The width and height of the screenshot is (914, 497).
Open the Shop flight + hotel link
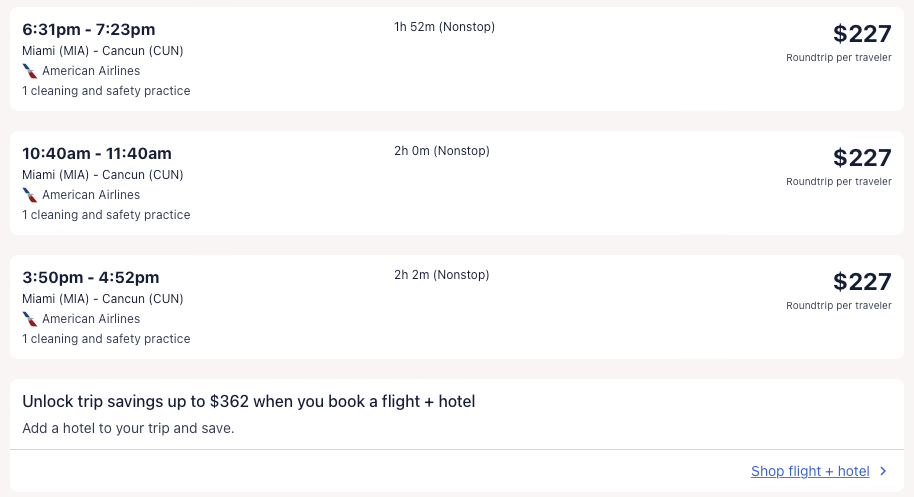click(810, 471)
